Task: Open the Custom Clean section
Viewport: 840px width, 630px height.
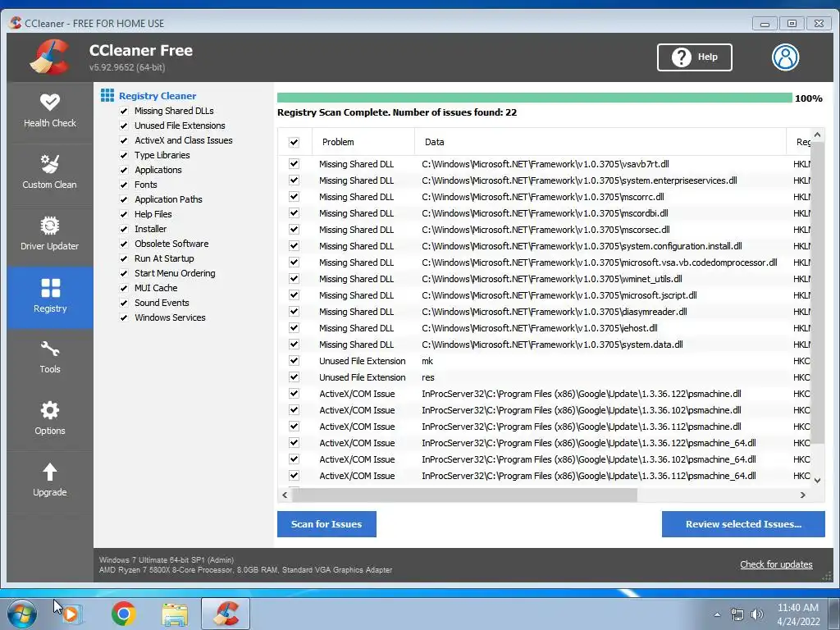Action: tap(50, 174)
